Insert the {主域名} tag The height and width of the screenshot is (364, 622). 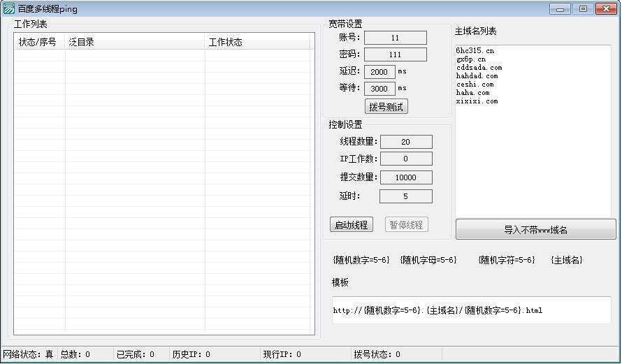[567, 260]
